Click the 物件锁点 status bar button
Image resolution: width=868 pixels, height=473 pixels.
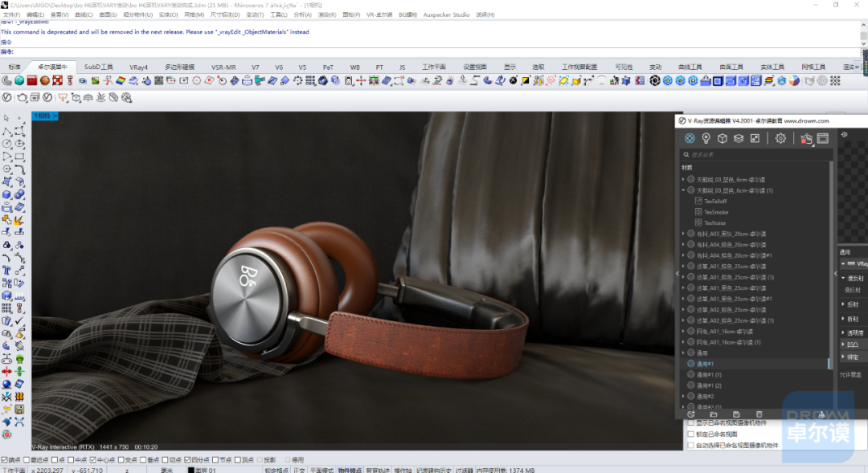pos(350,471)
